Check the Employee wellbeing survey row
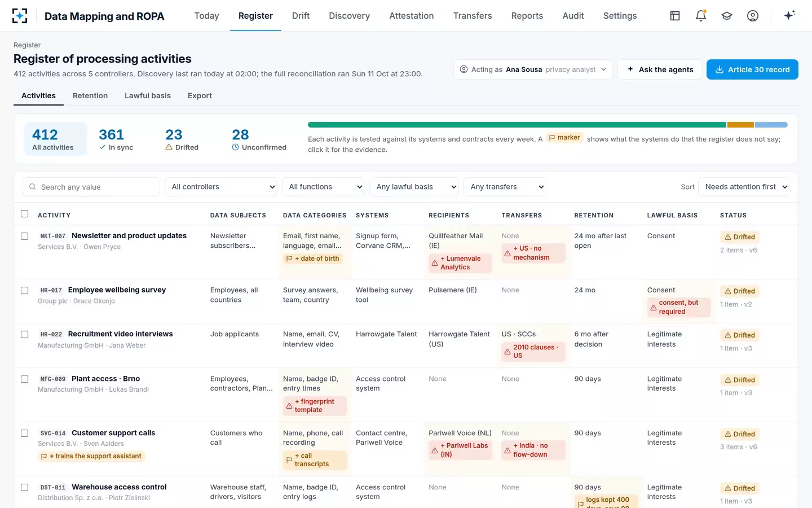The width and height of the screenshot is (812, 508). [x=24, y=291]
